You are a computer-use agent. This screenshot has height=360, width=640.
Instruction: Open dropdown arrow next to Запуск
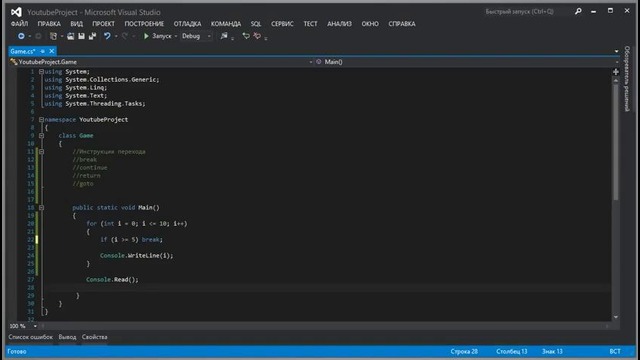[176, 37]
